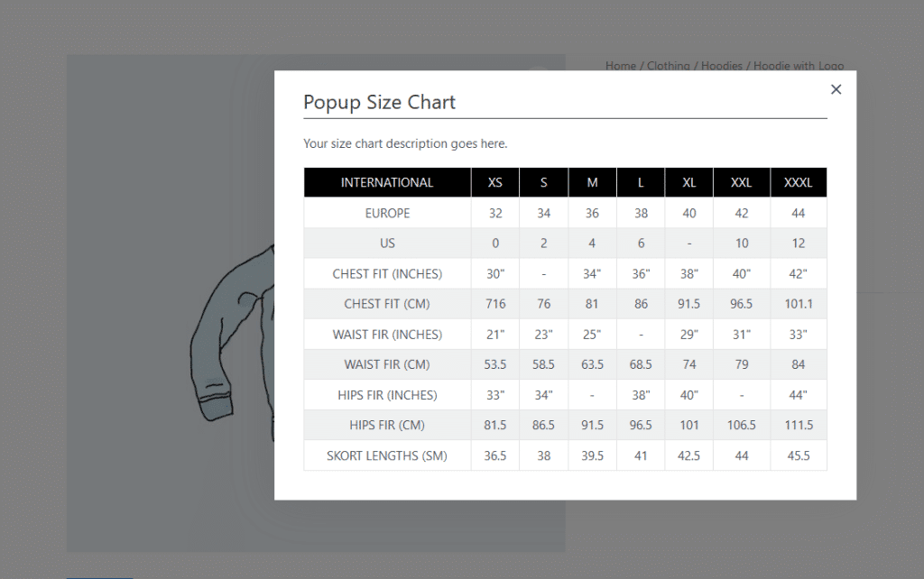The width and height of the screenshot is (924, 579).
Task: Select the XL column header
Action: (x=689, y=182)
